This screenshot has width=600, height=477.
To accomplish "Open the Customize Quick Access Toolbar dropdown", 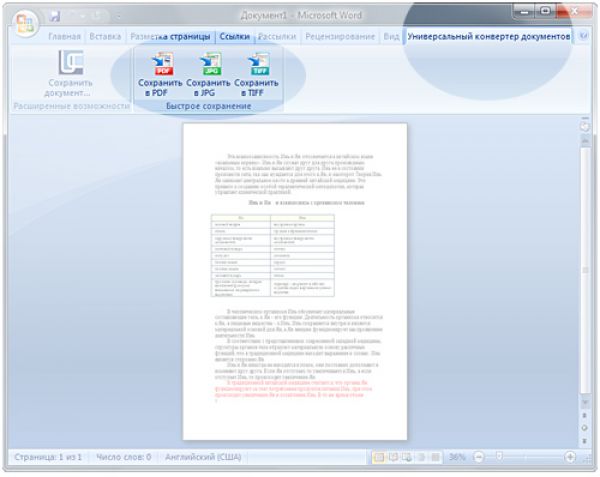I will pyautogui.click(x=119, y=16).
